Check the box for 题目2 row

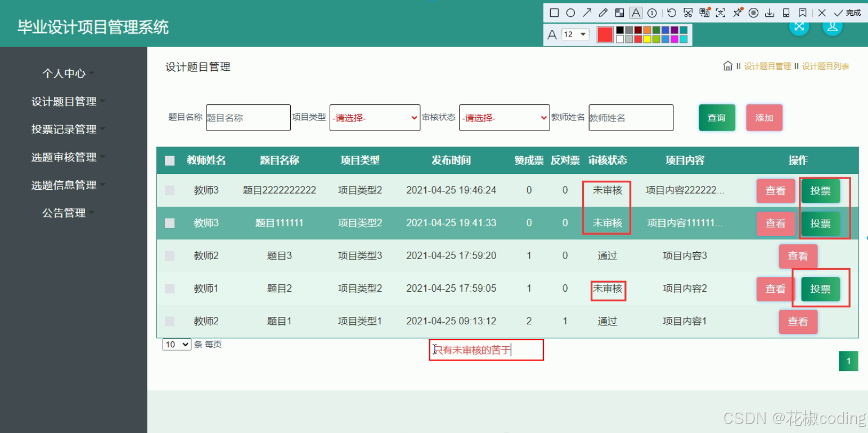(170, 288)
